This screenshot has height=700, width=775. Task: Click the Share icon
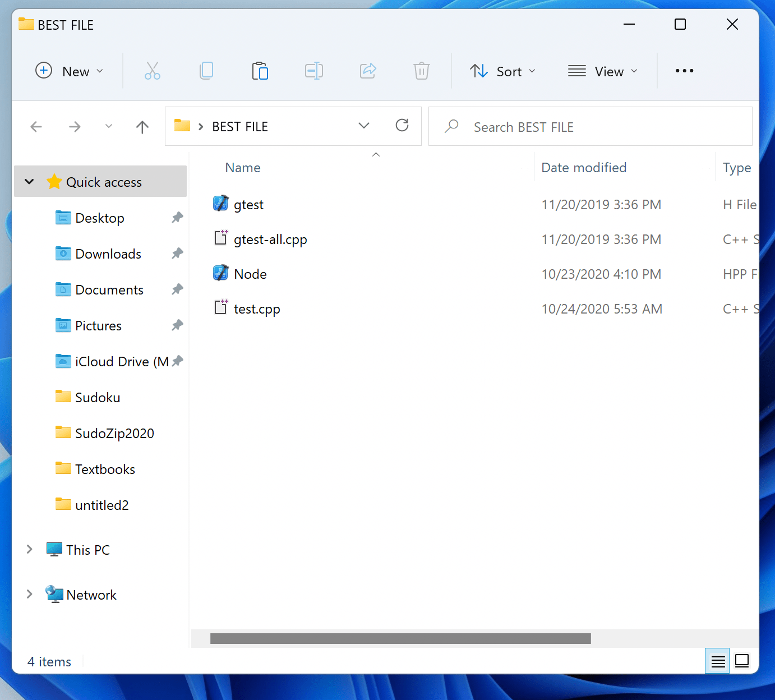(x=368, y=71)
